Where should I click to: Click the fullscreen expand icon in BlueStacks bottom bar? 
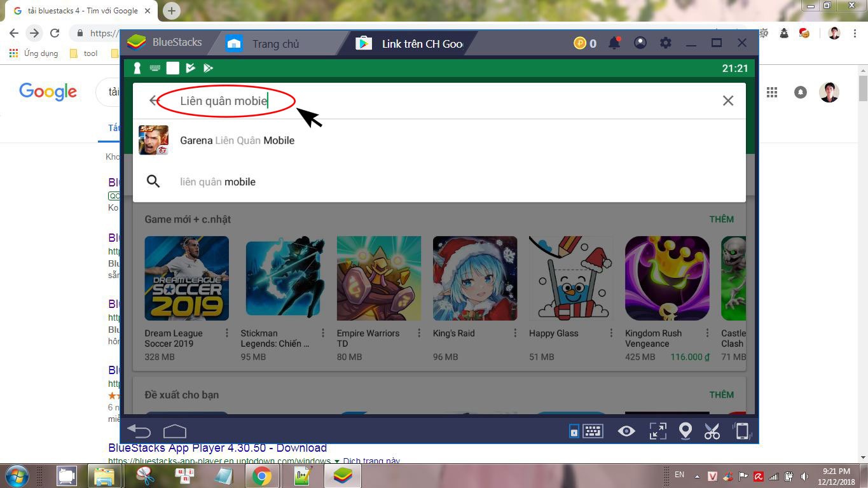click(x=658, y=431)
